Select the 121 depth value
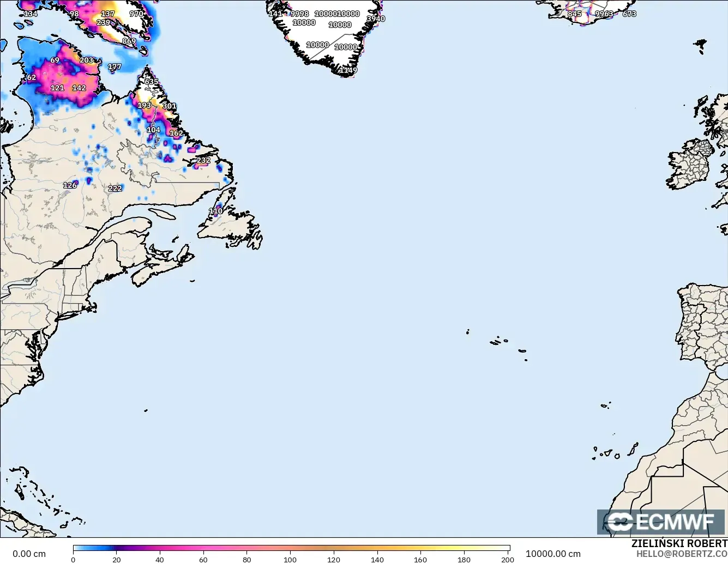 [57, 88]
